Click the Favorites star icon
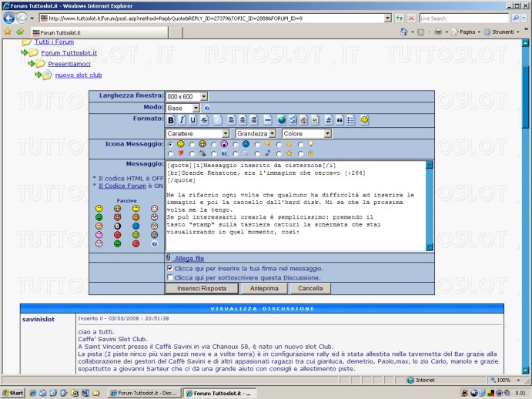 [x=8, y=32]
